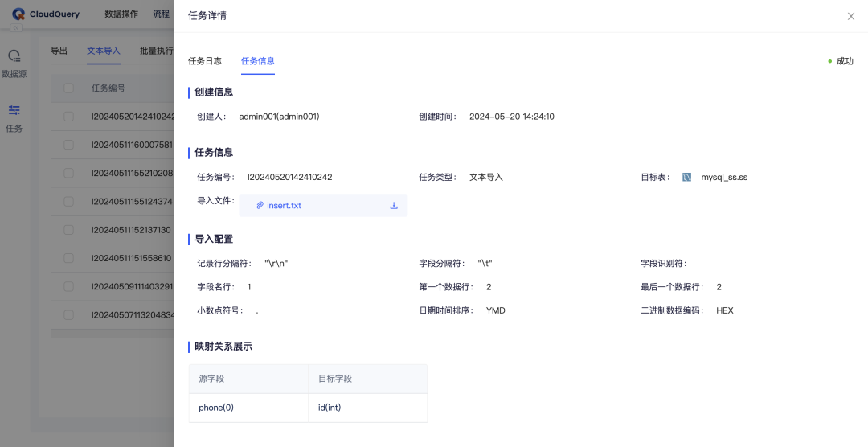Check the row I20240511160007581 checkbox

point(68,145)
